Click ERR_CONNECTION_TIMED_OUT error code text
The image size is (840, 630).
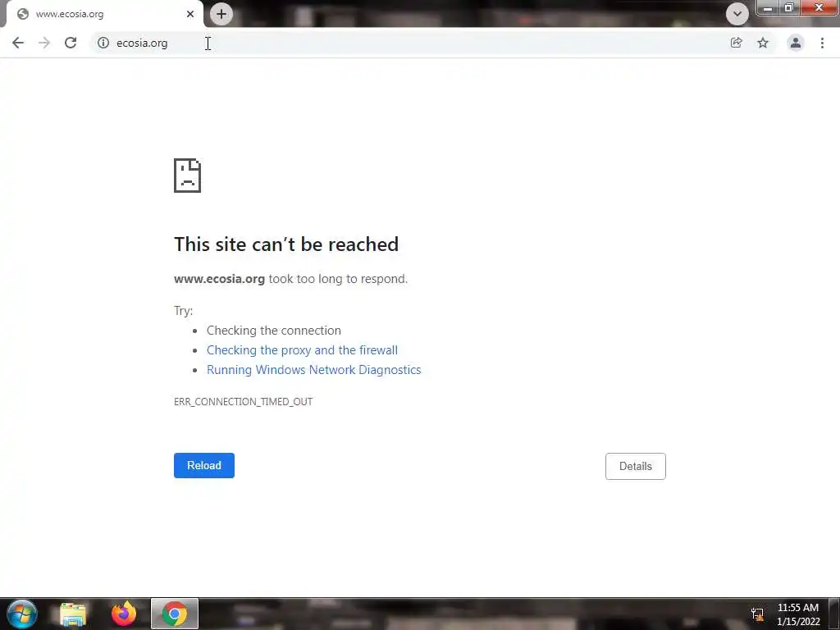[243, 402]
